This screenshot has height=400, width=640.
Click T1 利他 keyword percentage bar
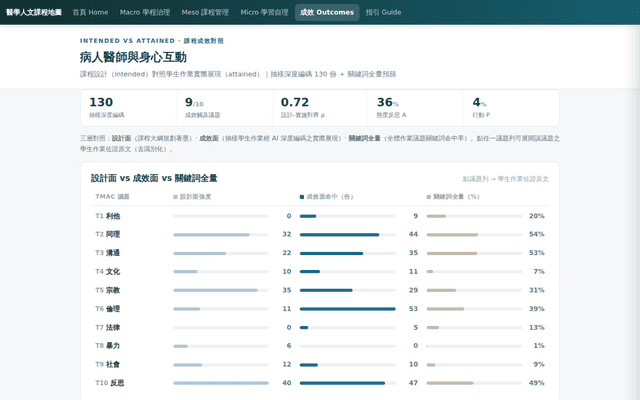click(436, 216)
